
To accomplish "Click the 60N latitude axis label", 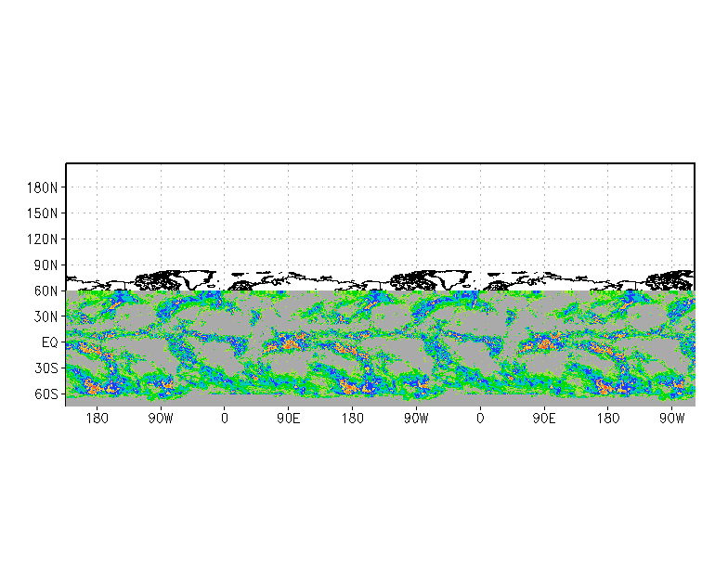I will (46, 291).
